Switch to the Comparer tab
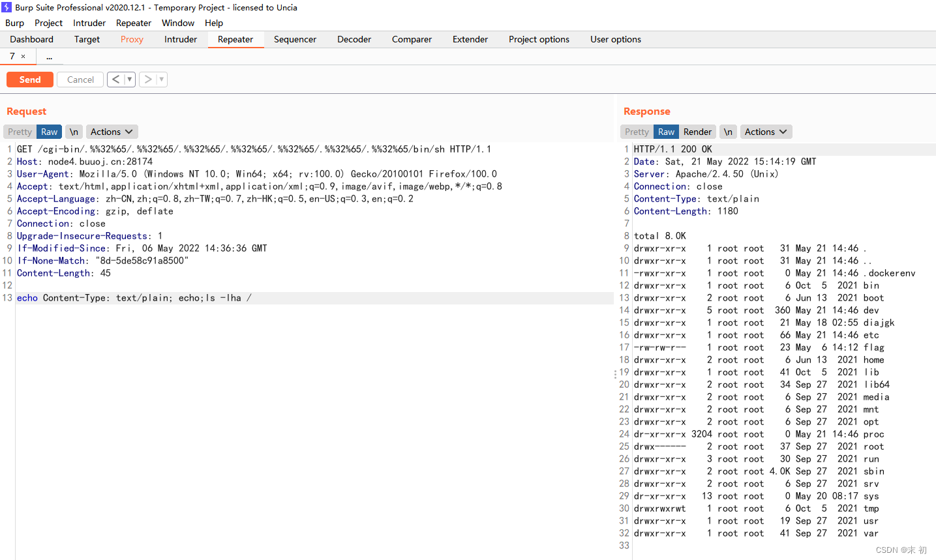 412,39
